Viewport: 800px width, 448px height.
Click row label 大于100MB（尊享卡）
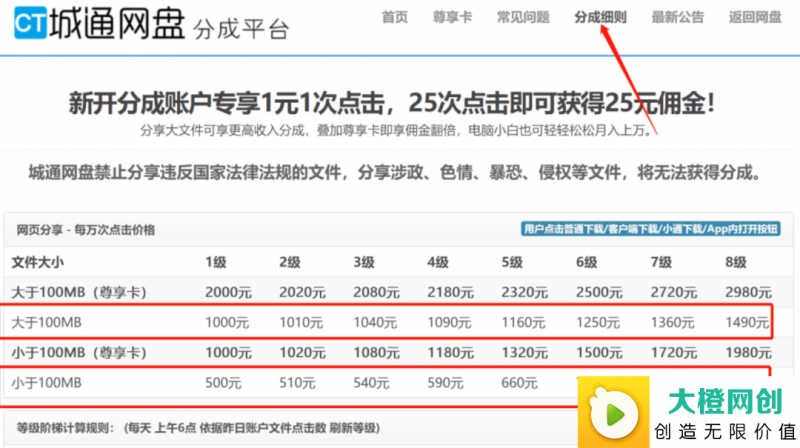(x=79, y=292)
